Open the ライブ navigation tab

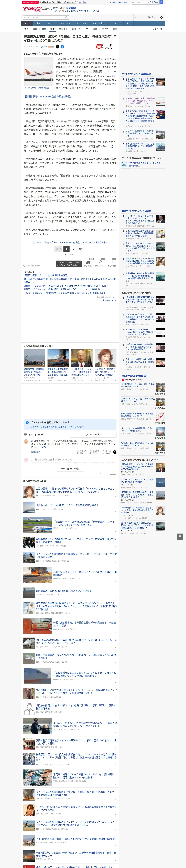pyautogui.click(x=49, y=23)
